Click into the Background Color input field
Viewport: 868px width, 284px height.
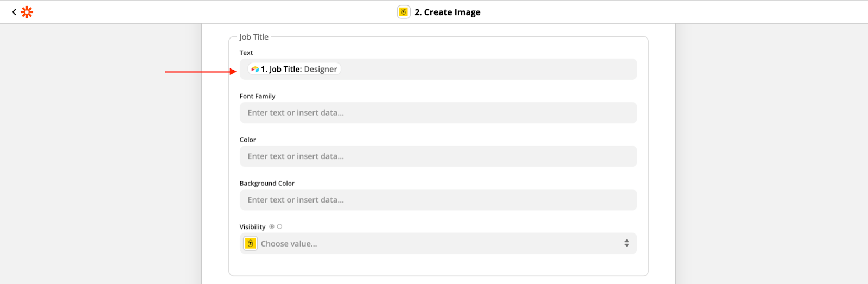point(438,200)
